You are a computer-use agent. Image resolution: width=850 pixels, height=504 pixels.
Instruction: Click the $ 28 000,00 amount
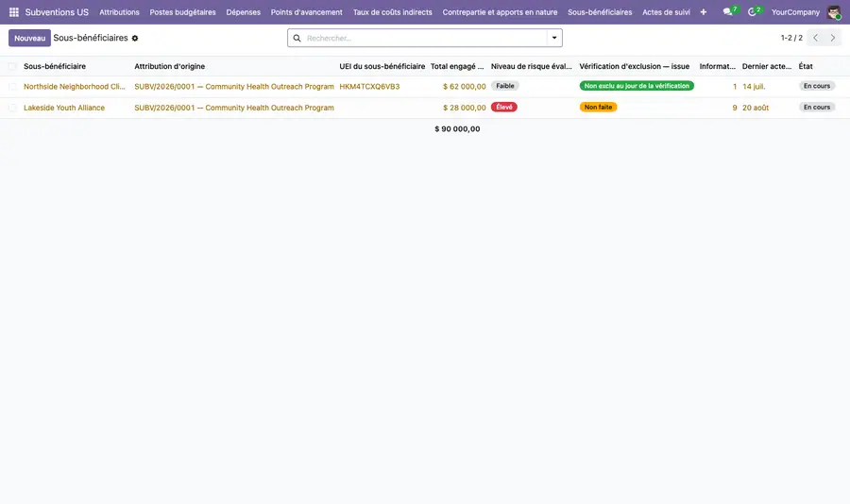point(465,108)
